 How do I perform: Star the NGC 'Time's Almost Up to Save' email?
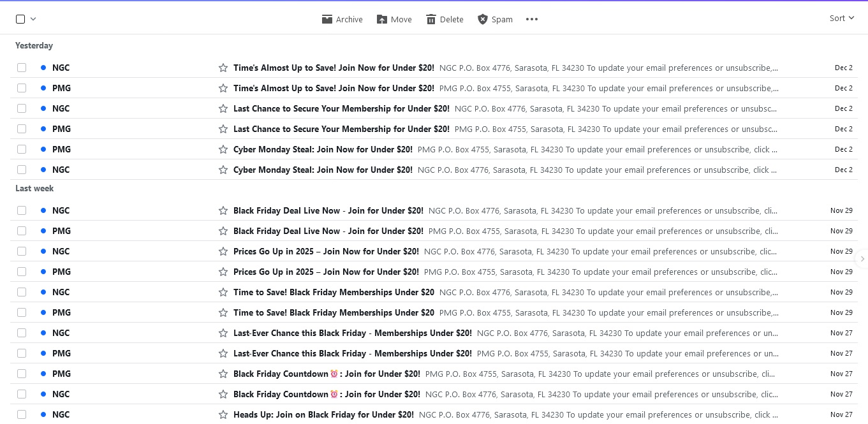[x=223, y=68]
